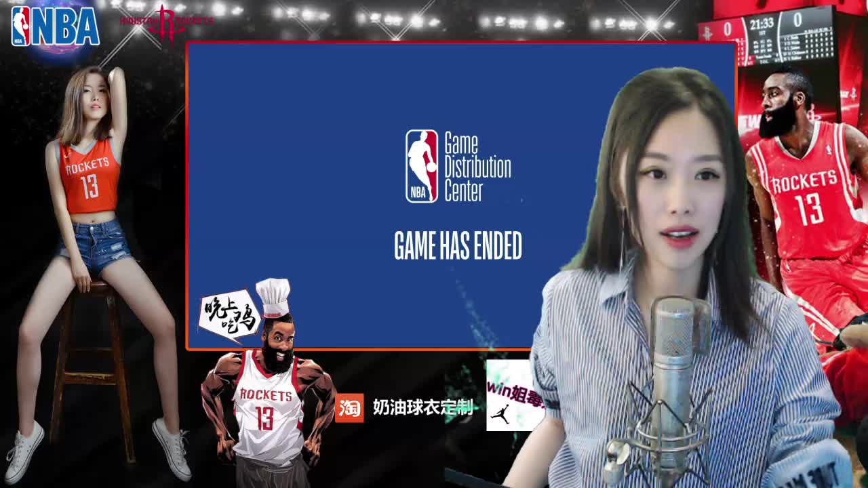The height and width of the screenshot is (488, 868).
Task: Click the left score on the scoreboard
Action: tap(727, 29)
